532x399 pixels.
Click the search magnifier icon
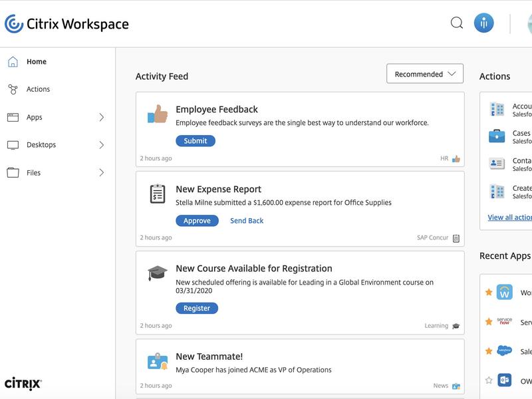click(x=457, y=23)
